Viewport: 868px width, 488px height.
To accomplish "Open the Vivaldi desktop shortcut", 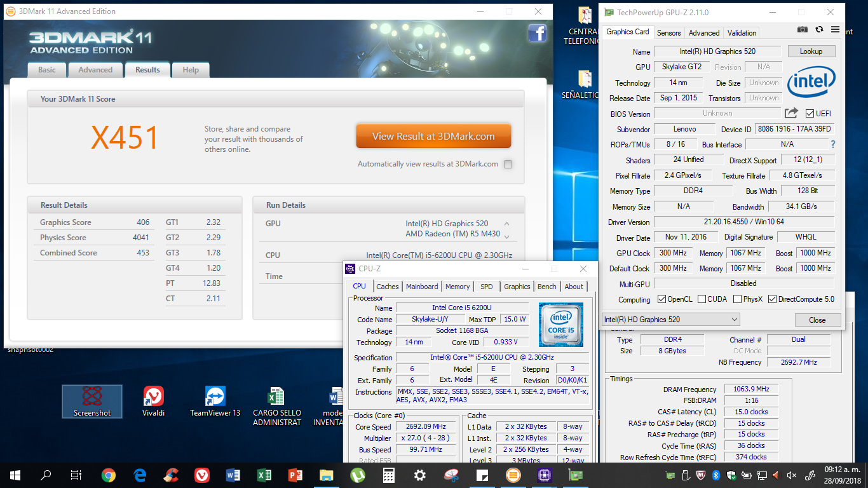I will (x=153, y=402).
